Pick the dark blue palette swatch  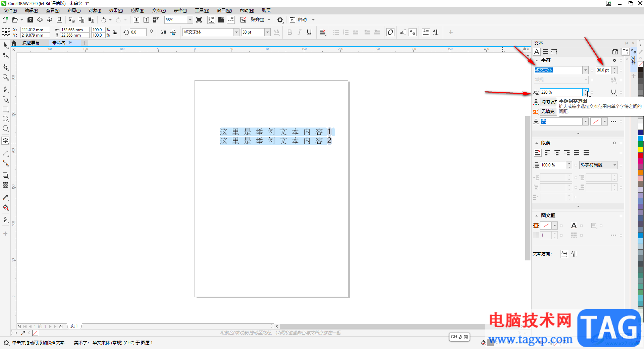(641, 133)
